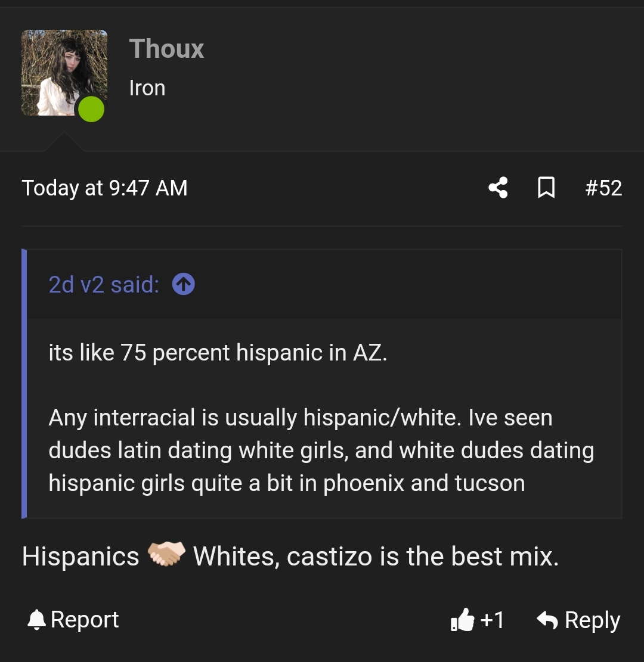Click the bell icon beside Report

[36, 620]
